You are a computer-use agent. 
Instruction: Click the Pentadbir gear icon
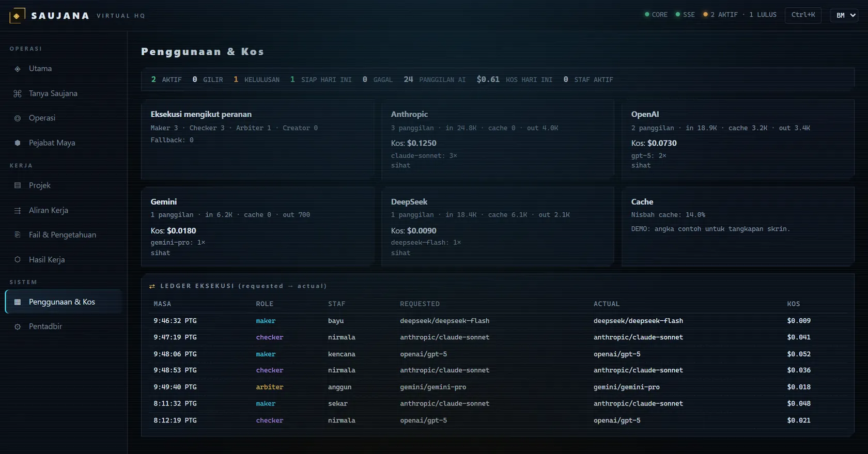[x=18, y=326]
